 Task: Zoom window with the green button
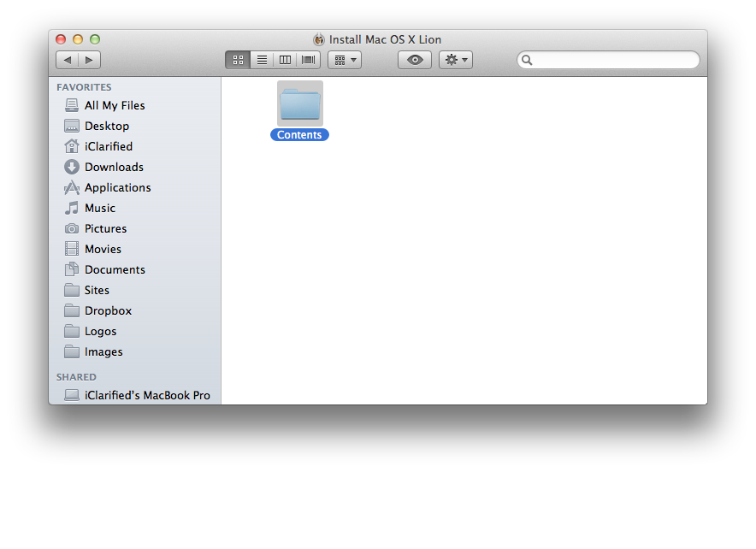95,39
